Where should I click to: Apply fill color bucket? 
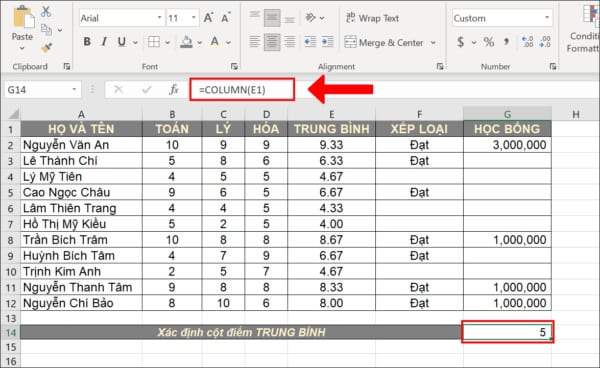tap(186, 42)
